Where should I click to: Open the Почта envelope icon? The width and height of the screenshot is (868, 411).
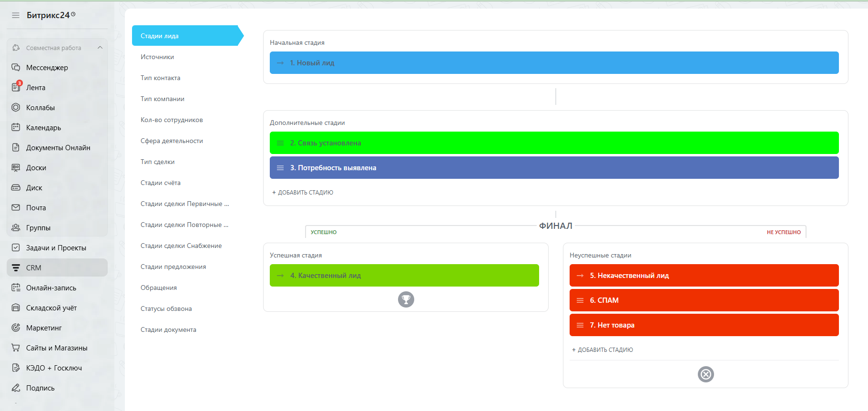pos(16,207)
